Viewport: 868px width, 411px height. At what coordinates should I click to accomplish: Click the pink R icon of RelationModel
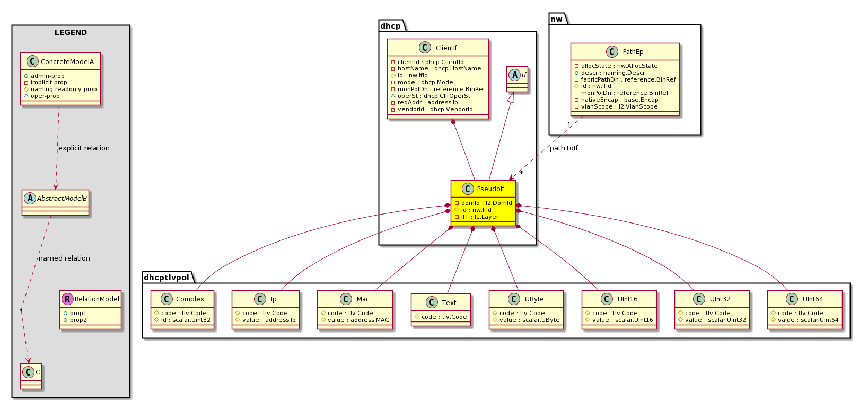point(67,299)
